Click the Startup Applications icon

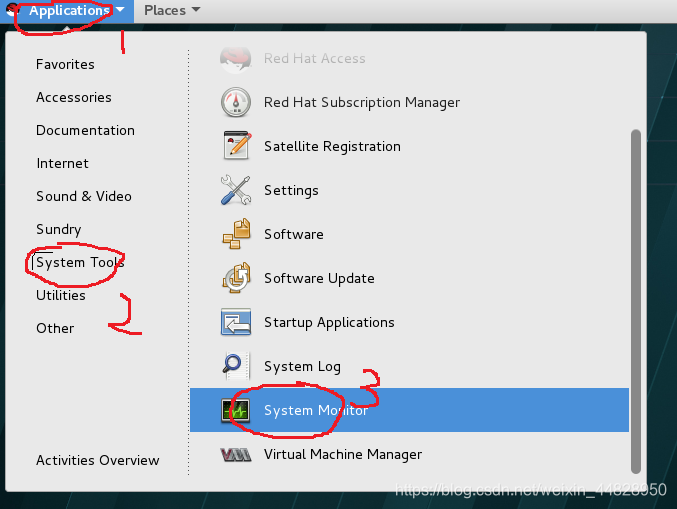point(236,322)
